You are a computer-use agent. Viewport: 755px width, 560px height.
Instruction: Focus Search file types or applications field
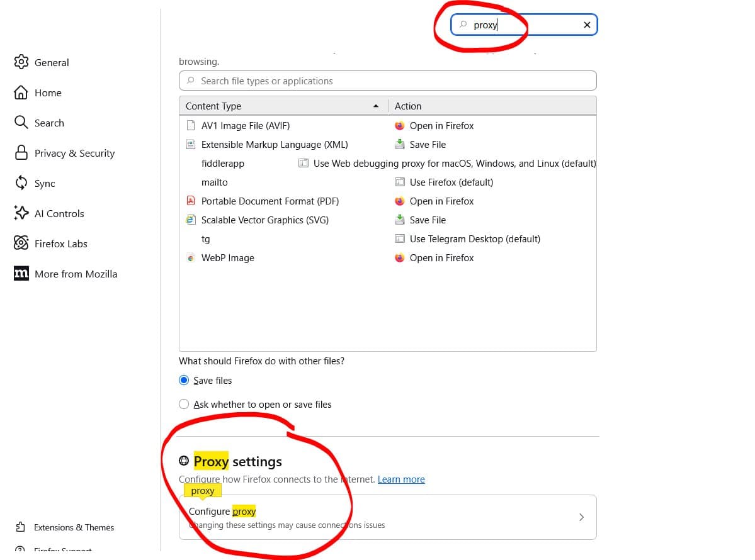click(x=388, y=81)
